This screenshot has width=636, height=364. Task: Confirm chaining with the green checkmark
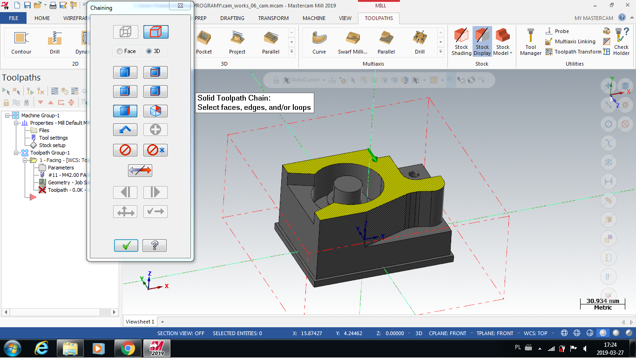click(x=126, y=246)
